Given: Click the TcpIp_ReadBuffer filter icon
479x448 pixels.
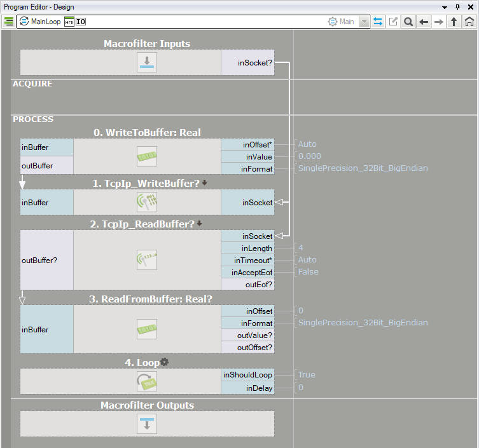Looking at the screenshot, I should [x=147, y=260].
